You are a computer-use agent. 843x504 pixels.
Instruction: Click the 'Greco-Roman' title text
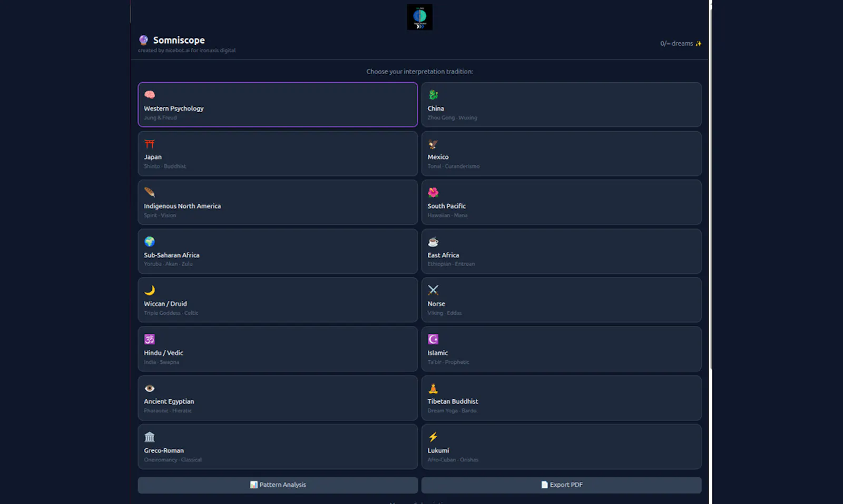(164, 450)
